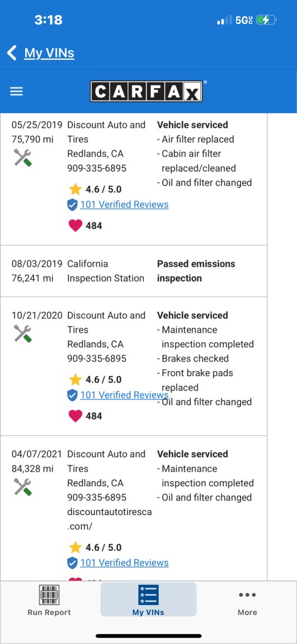Tap the yellow star rating in 04/07/2021 entry
Screen dimensions: 297x644
click(75, 547)
